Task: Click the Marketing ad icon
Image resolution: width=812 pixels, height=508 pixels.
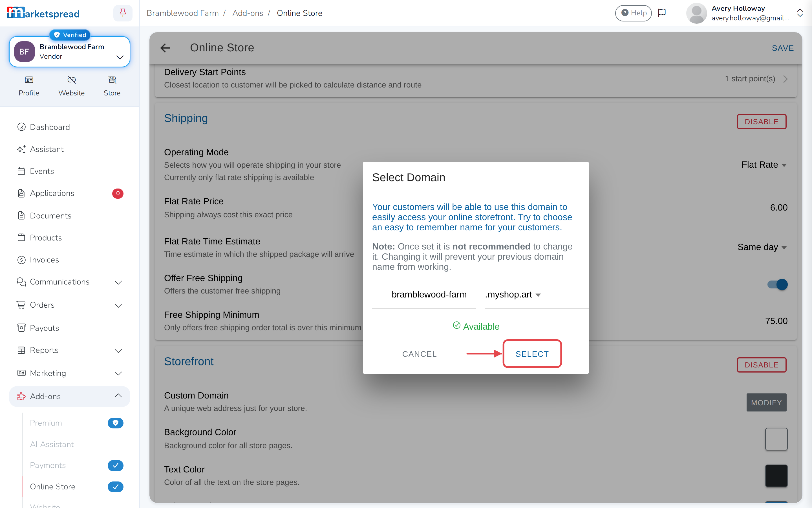Action: click(x=21, y=373)
